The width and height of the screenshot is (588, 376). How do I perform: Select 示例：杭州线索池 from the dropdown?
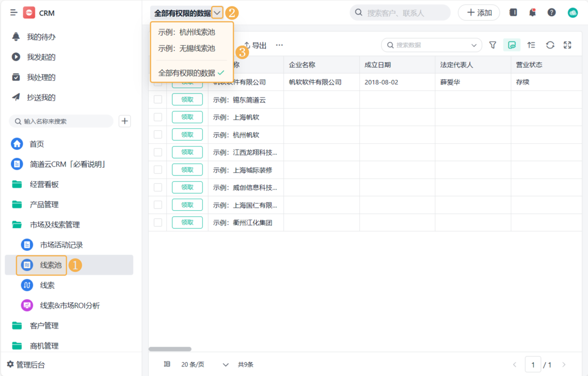tap(187, 32)
